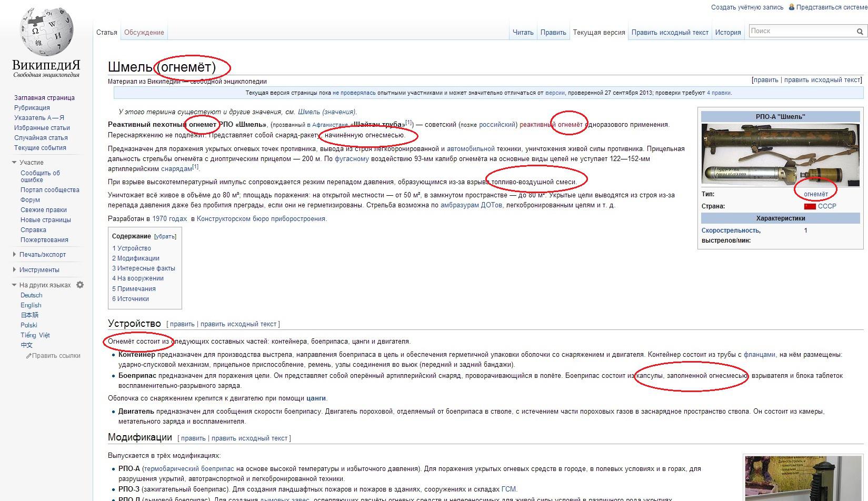Switch to the Tiếng Việt language version
This screenshot has width=868, height=501.
coord(35,335)
